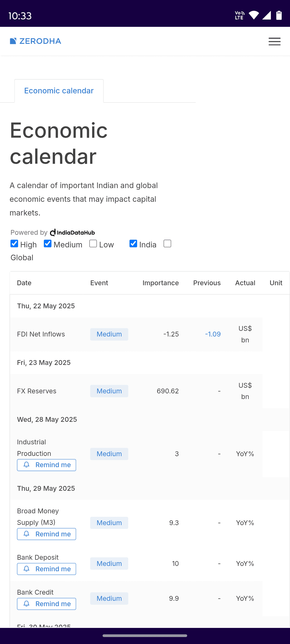
Task: Click the FDI Net Inflows previous value -1.25
Action: pyautogui.click(x=171, y=334)
